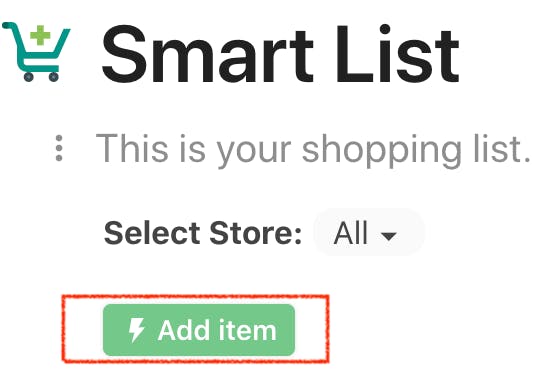The height and width of the screenshot is (370, 533).
Task: Click the shopping cart page icon
Action: 36,52
